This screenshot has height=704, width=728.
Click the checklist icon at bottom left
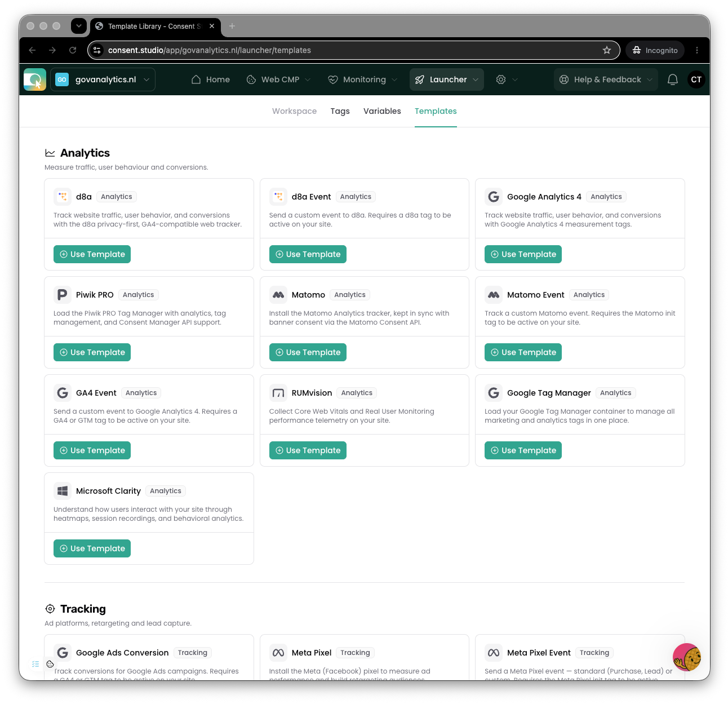pyautogui.click(x=35, y=664)
